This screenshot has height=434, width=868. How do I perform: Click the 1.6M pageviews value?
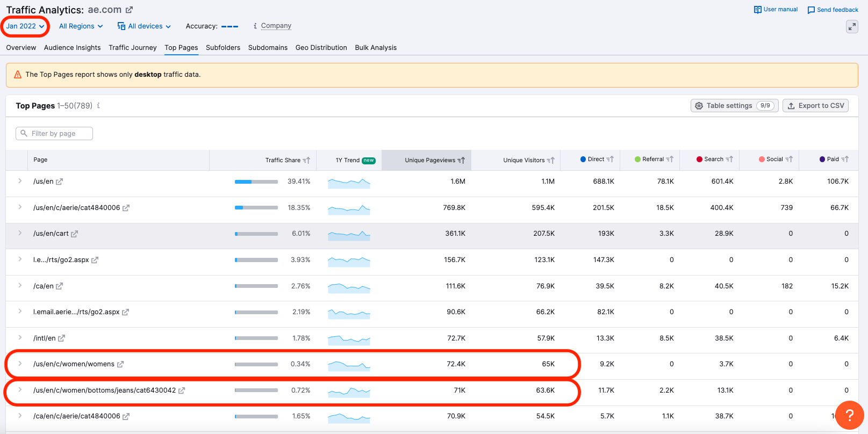point(458,182)
